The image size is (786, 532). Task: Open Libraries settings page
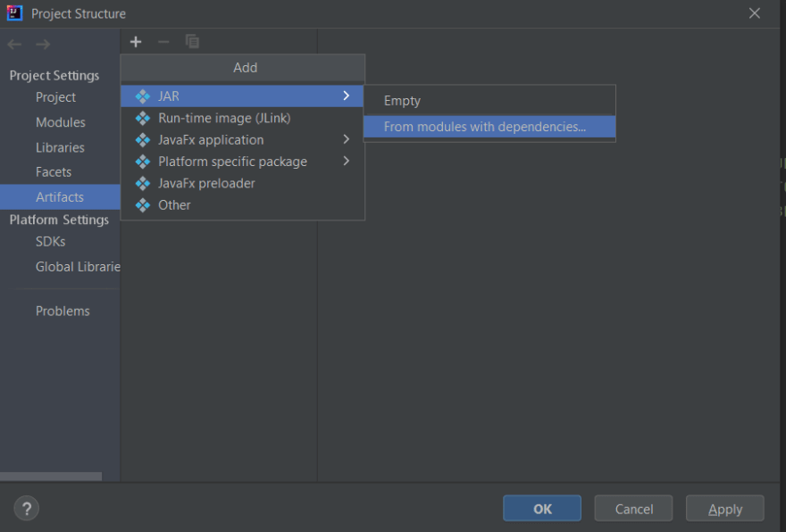[x=60, y=147]
